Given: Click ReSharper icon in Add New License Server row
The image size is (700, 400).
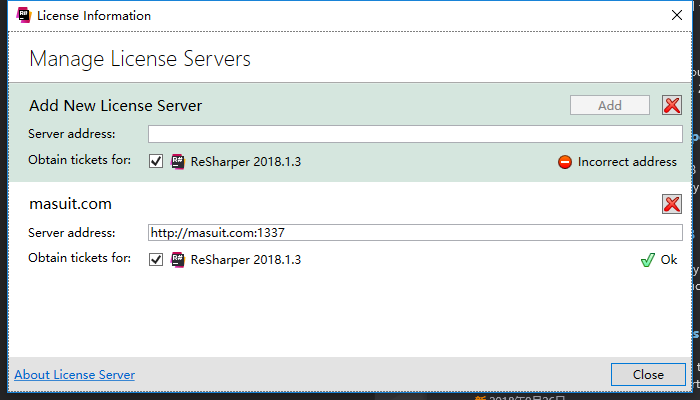Looking at the screenshot, I should (x=178, y=162).
